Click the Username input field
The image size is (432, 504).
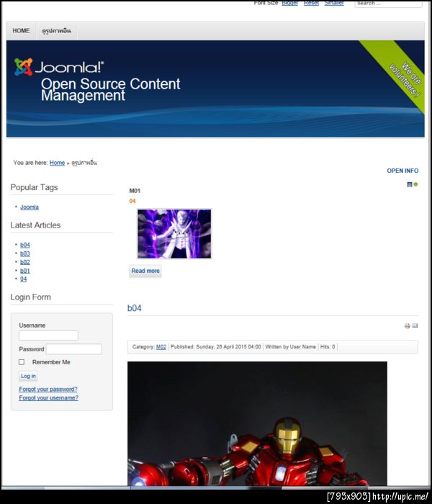click(x=48, y=336)
